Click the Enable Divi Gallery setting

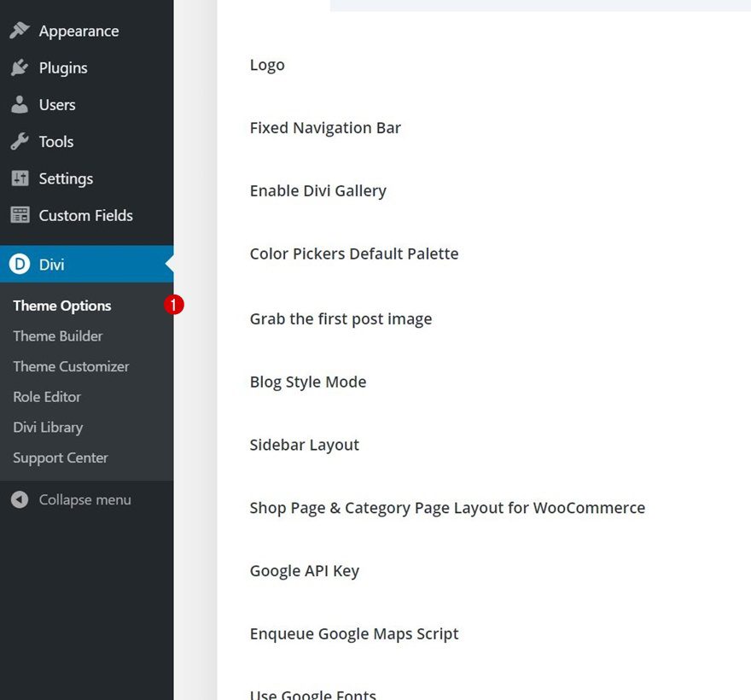(x=317, y=190)
